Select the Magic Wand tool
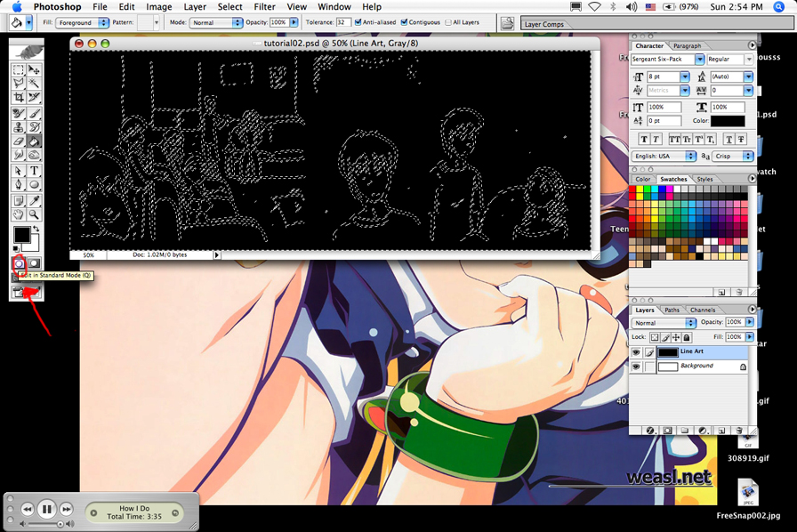The height and width of the screenshot is (532, 797). click(x=34, y=83)
